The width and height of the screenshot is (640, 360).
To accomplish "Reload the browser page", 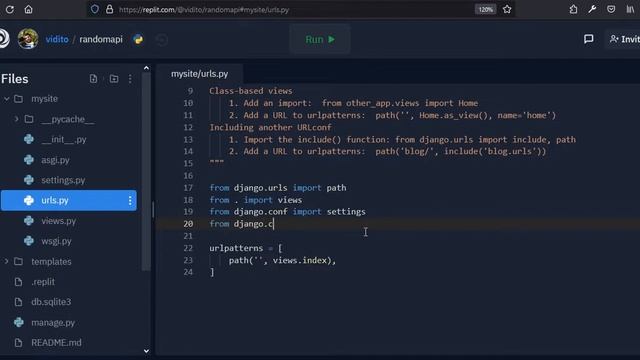I will [10, 9].
